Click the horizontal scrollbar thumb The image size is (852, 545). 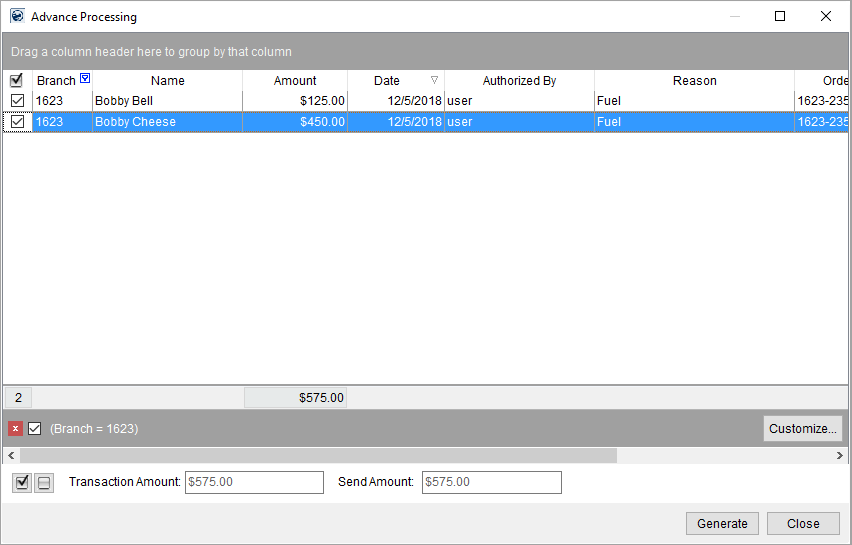318,455
